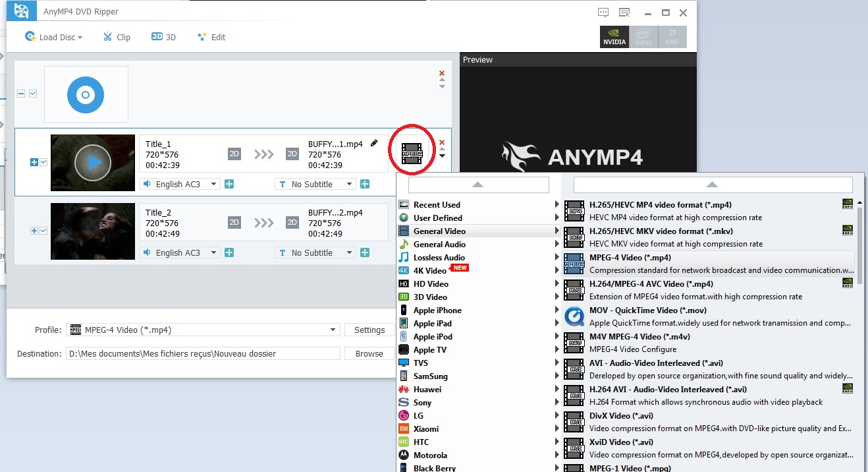Toggle Intel hardware acceleration
This screenshot has width=868, height=472.
643,37
